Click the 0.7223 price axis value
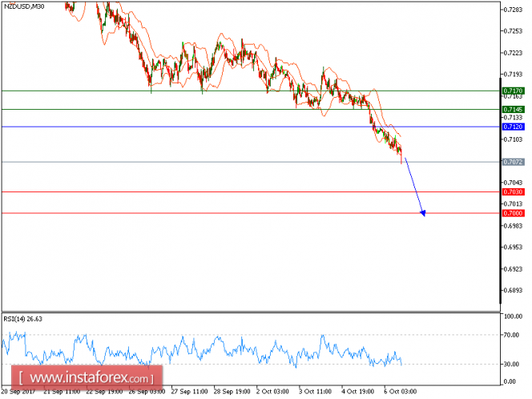The height and width of the screenshot is (399, 532). [x=513, y=53]
